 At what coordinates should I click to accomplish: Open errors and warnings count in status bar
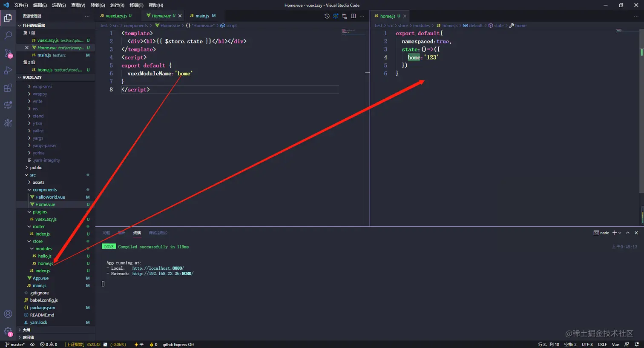pos(49,345)
